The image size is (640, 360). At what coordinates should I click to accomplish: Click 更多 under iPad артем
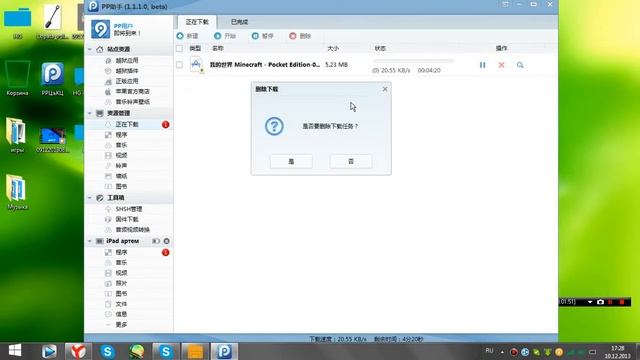(121, 324)
